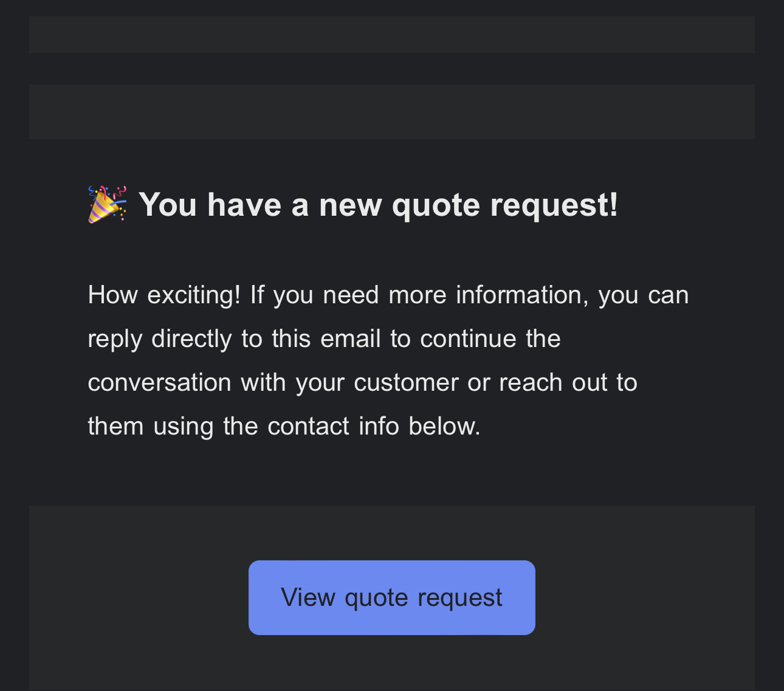Screen dimensions: 784x691
Task: Click the word 'conversation' in the paragraph
Action: point(160,383)
